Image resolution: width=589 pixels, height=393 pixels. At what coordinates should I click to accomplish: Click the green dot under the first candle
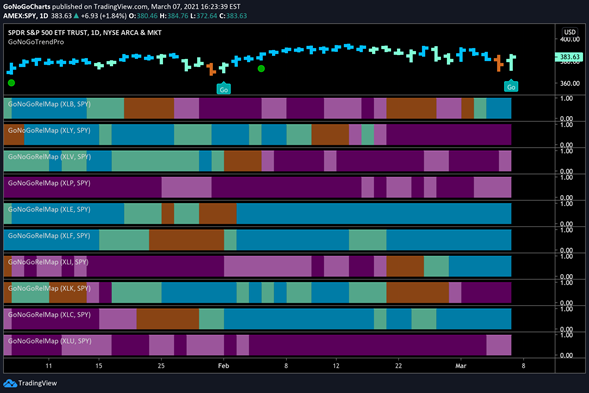(x=11, y=83)
